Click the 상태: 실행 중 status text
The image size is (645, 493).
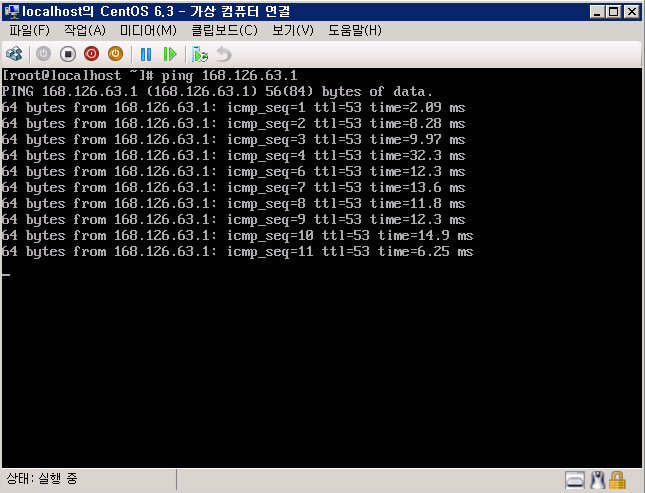tap(42, 478)
